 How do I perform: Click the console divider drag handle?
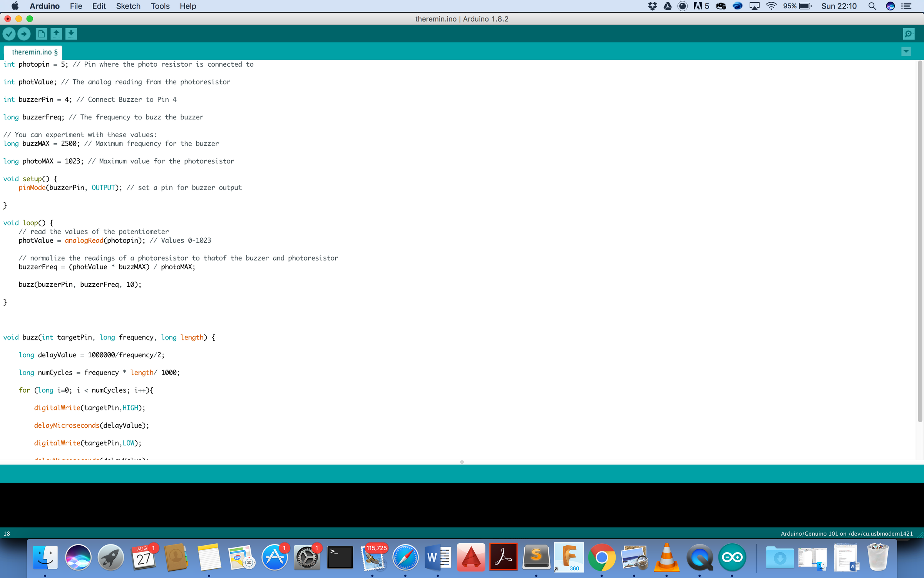(x=462, y=462)
